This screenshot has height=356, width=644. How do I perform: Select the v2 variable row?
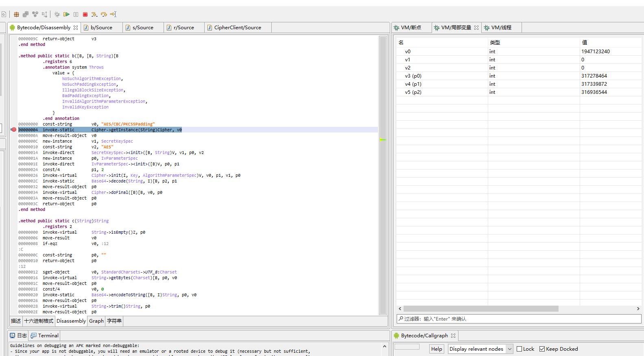click(519, 68)
